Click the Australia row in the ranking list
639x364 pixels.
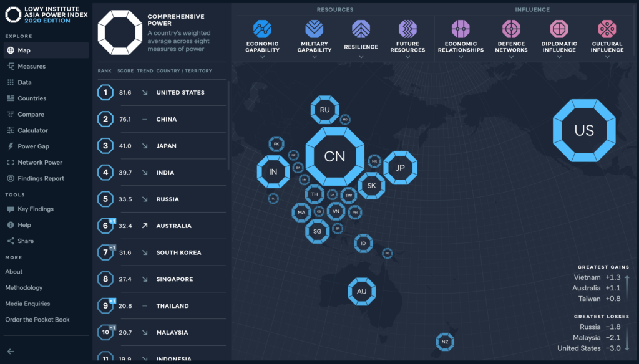coord(162,226)
